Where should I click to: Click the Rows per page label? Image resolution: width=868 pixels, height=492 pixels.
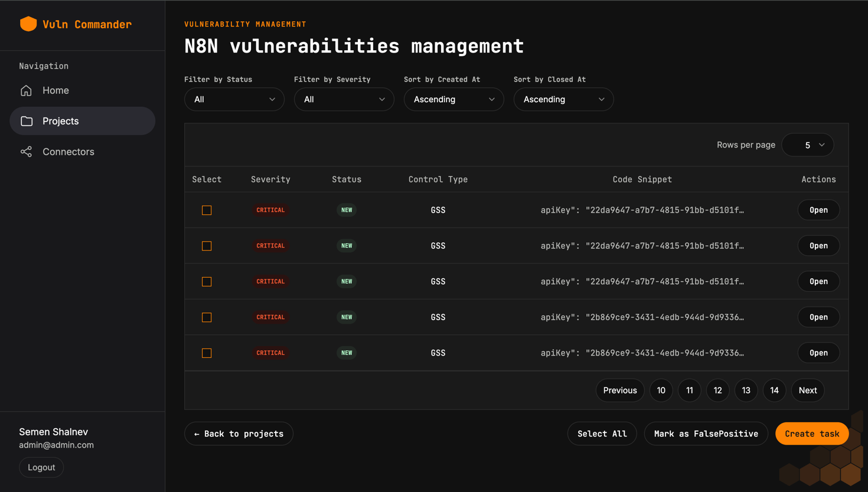(746, 145)
